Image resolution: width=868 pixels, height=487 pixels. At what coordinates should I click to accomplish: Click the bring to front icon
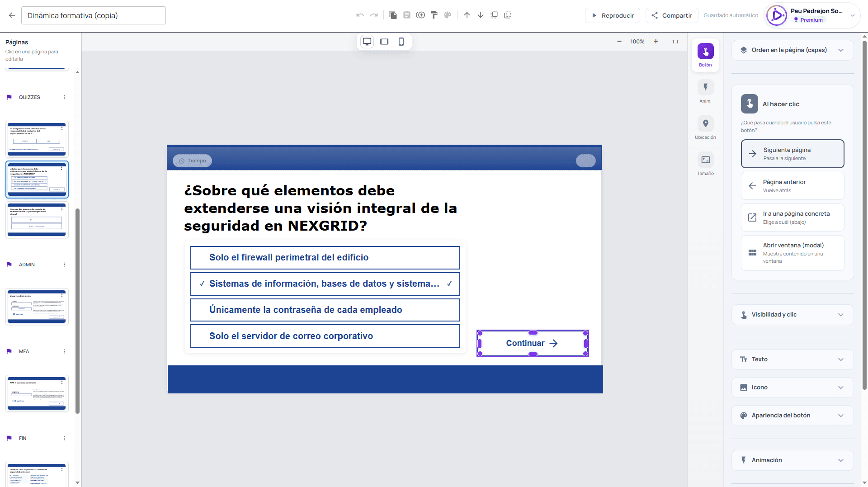pos(494,15)
